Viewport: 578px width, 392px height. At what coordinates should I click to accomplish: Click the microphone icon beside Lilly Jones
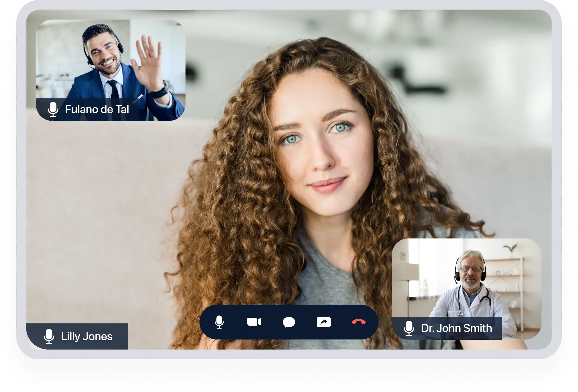click(x=49, y=336)
